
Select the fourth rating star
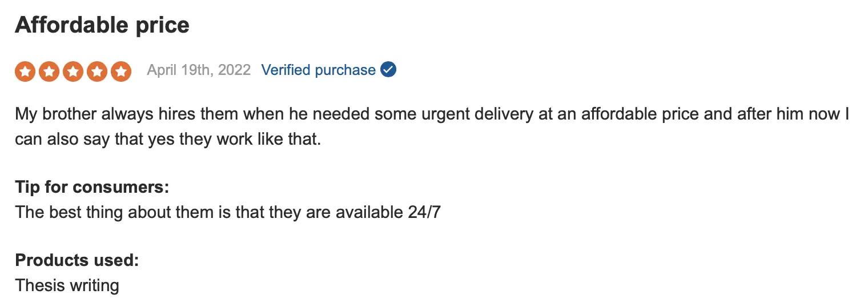click(97, 71)
